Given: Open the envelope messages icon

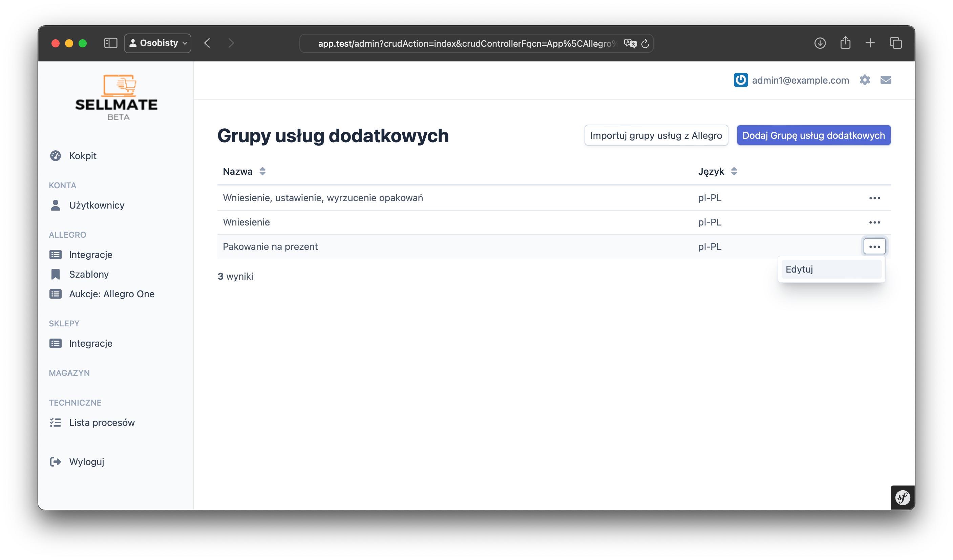Looking at the screenshot, I should click(x=886, y=80).
